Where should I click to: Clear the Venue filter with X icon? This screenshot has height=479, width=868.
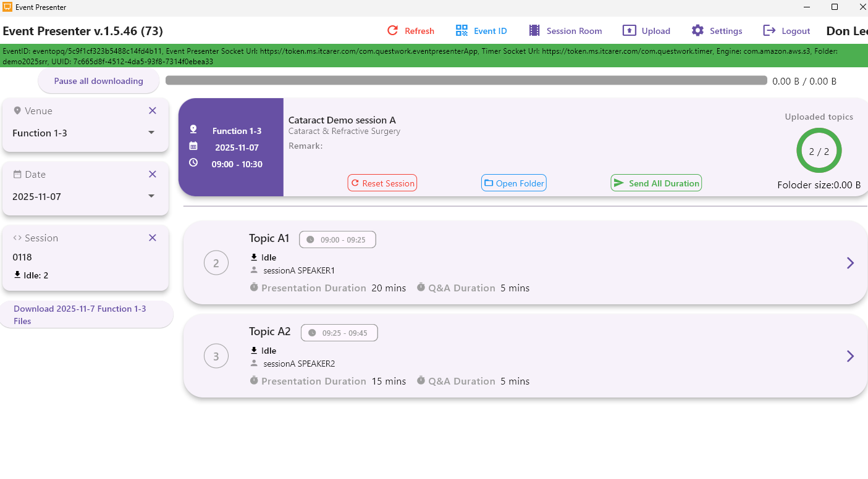153,111
